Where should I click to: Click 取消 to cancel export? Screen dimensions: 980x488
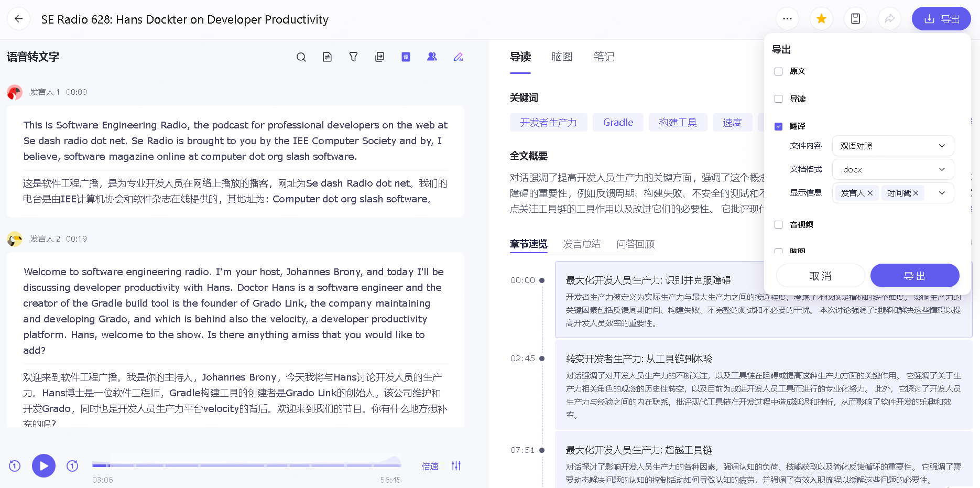click(x=820, y=276)
